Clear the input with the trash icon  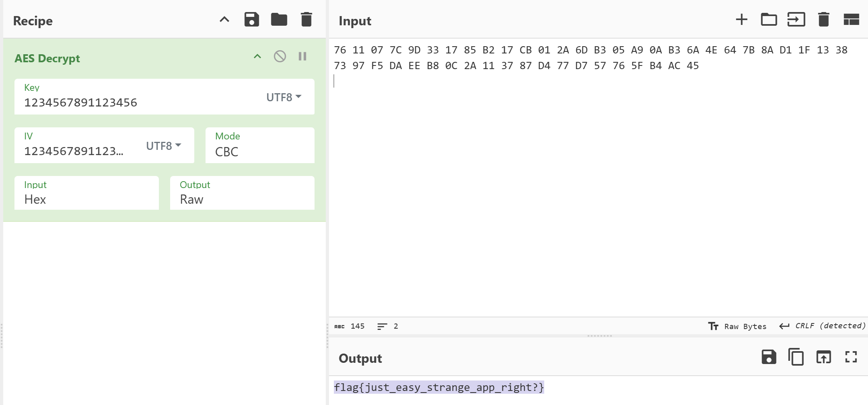(x=823, y=20)
